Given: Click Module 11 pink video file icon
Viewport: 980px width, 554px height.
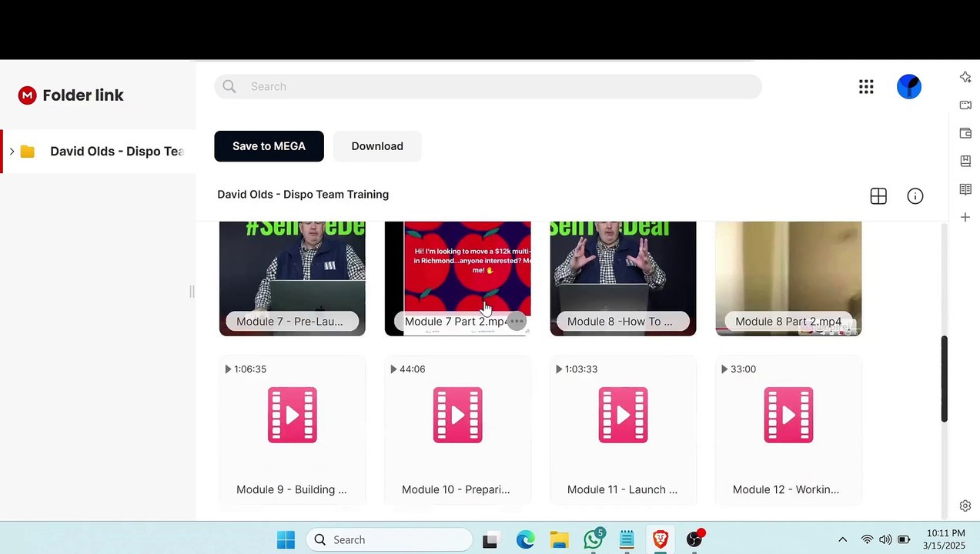Looking at the screenshot, I should point(624,415).
